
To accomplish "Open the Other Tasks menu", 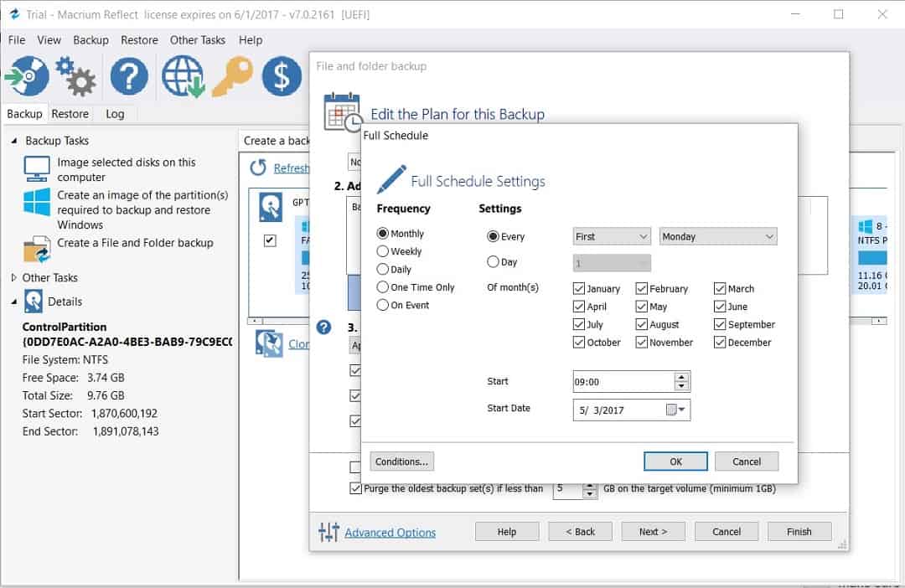I will point(198,40).
